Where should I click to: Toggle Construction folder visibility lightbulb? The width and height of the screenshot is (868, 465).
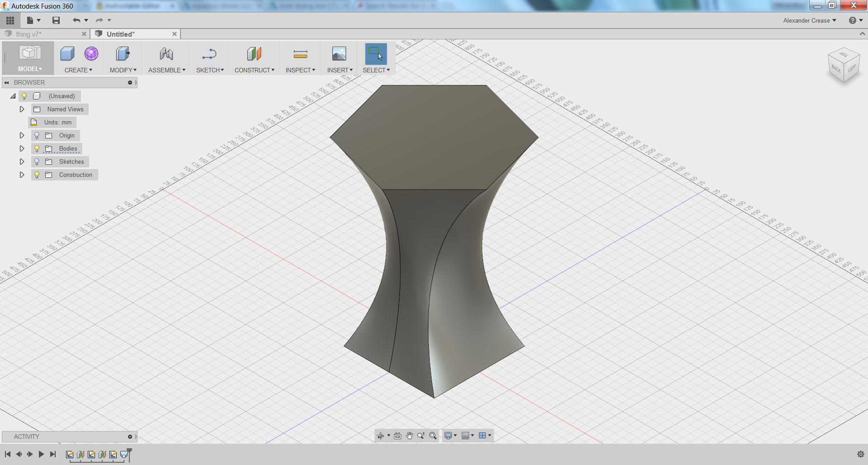(x=37, y=175)
